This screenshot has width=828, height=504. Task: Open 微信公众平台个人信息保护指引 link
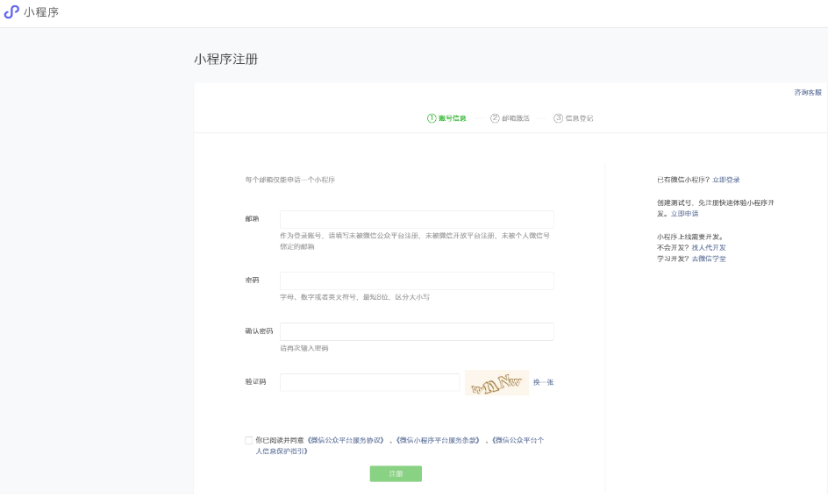click(x=400, y=445)
